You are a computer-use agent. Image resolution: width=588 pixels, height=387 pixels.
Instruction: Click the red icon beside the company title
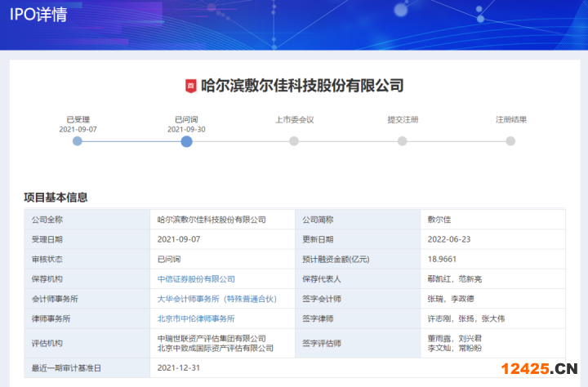coord(190,86)
